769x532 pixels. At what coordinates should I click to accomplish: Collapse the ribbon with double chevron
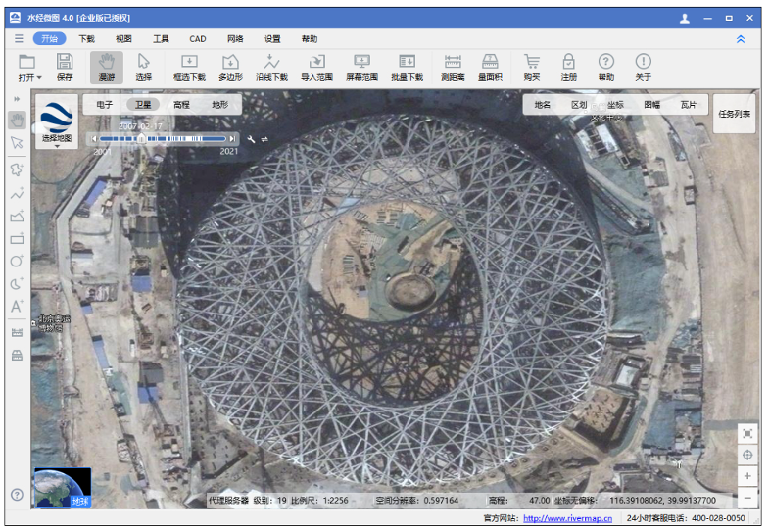tap(741, 39)
